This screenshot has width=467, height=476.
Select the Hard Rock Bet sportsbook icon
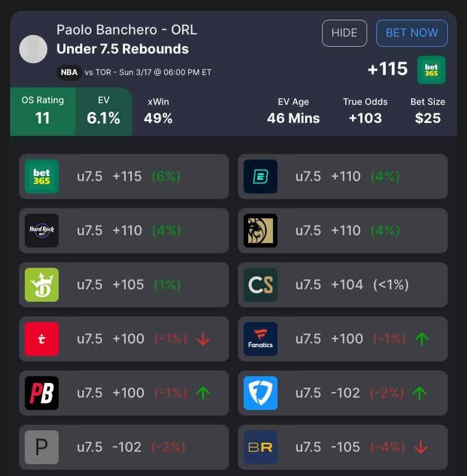tap(42, 231)
